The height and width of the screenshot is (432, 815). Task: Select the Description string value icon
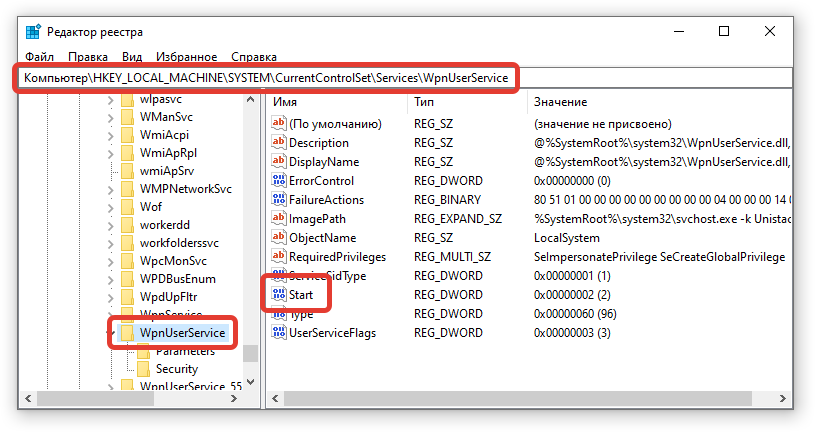point(279,143)
